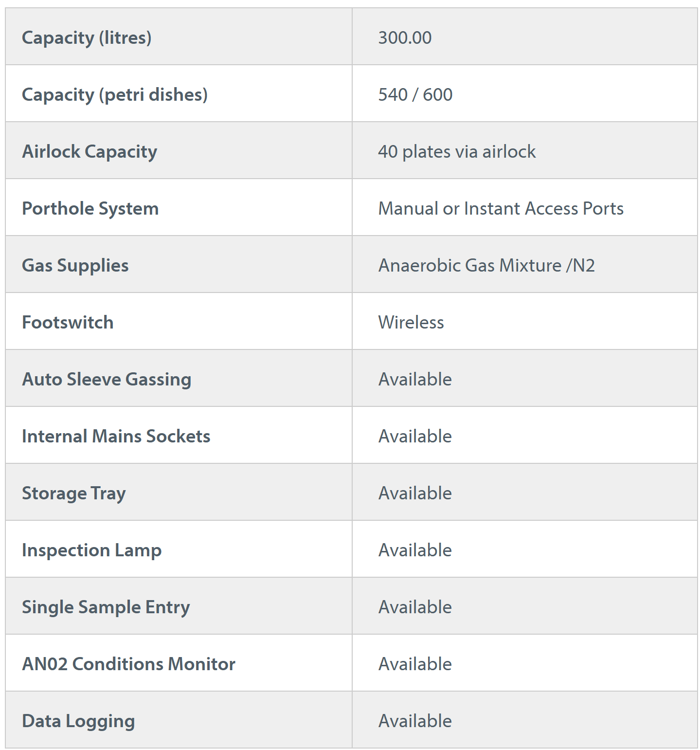Image resolution: width=700 pixels, height=750 pixels.
Task: Select the 40 plates via airlock text
Action: pyautogui.click(x=457, y=151)
